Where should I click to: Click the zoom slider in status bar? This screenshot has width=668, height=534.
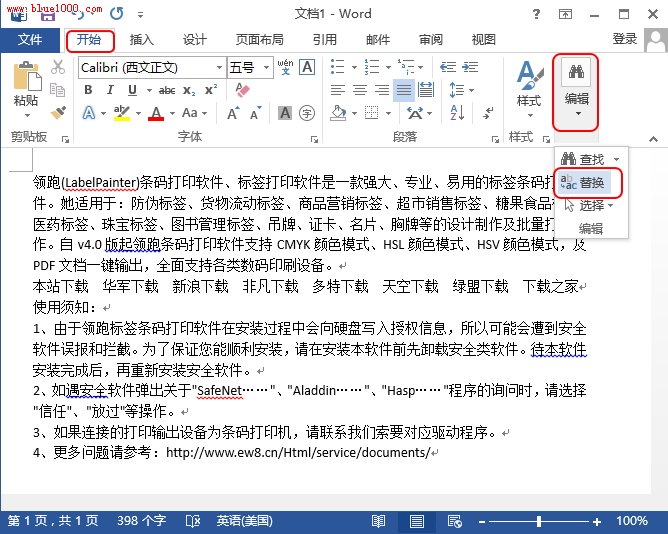click(540, 521)
